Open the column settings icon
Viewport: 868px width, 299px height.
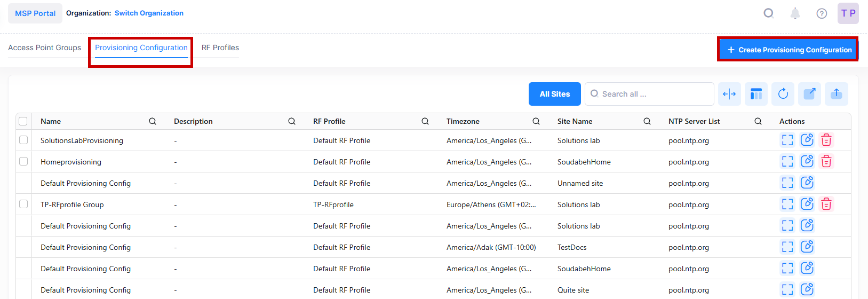[x=756, y=94]
